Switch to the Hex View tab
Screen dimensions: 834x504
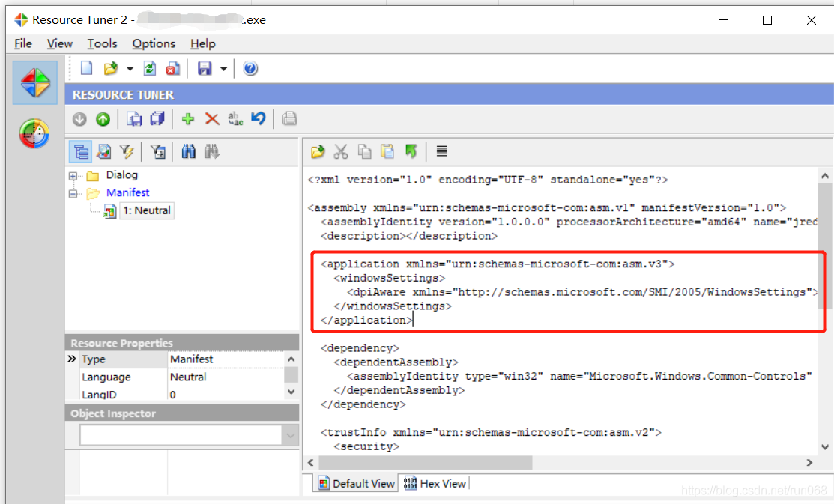[435, 483]
